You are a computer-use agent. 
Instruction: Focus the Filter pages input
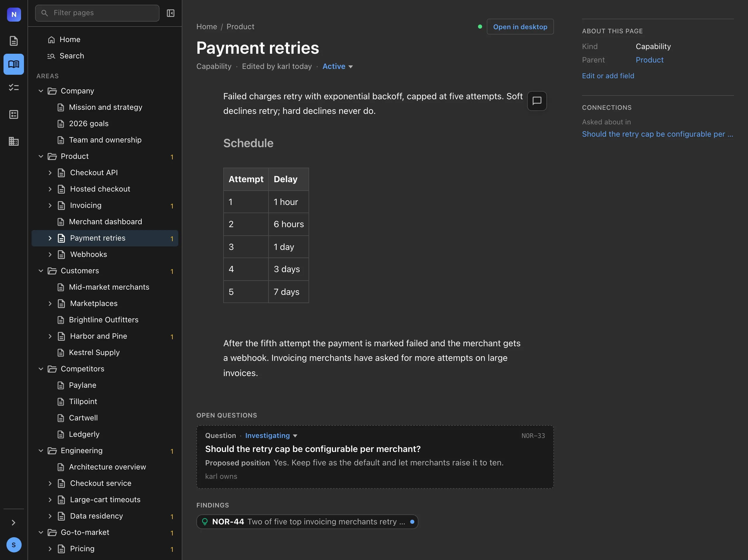click(x=97, y=13)
